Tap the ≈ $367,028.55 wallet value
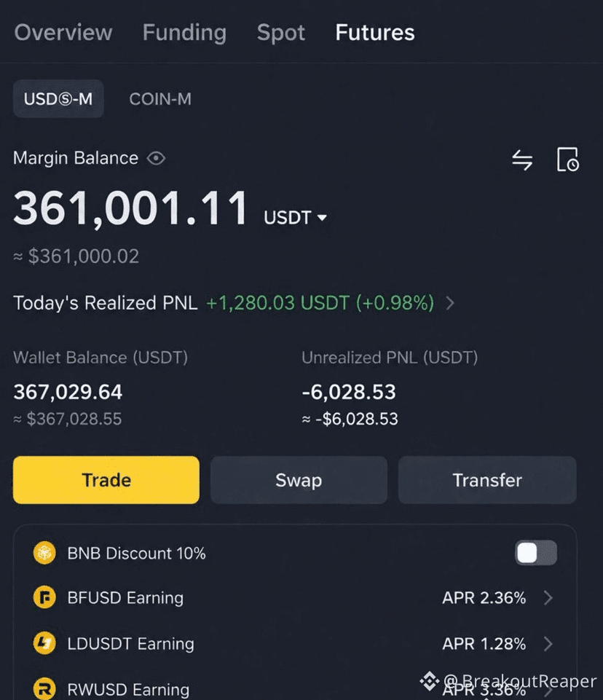Screen dimensions: 603x700 [x=68, y=419]
